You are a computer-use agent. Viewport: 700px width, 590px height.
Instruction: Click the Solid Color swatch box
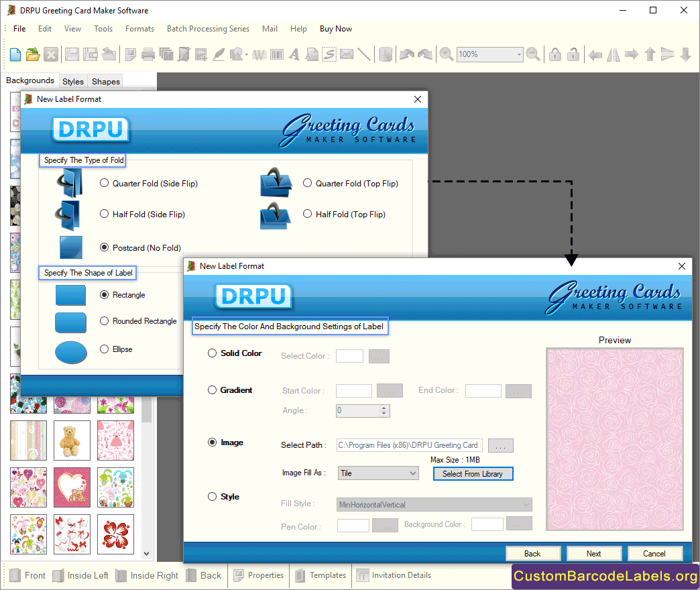pos(349,356)
